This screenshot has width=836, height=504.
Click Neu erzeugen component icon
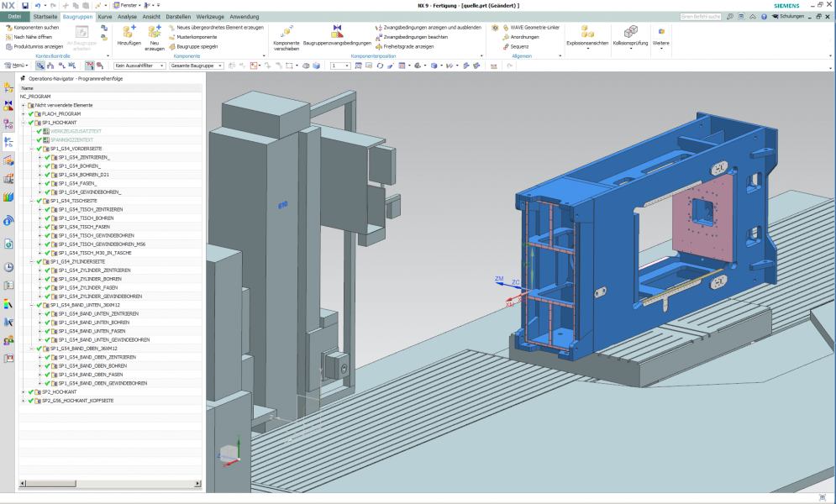pos(155,31)
